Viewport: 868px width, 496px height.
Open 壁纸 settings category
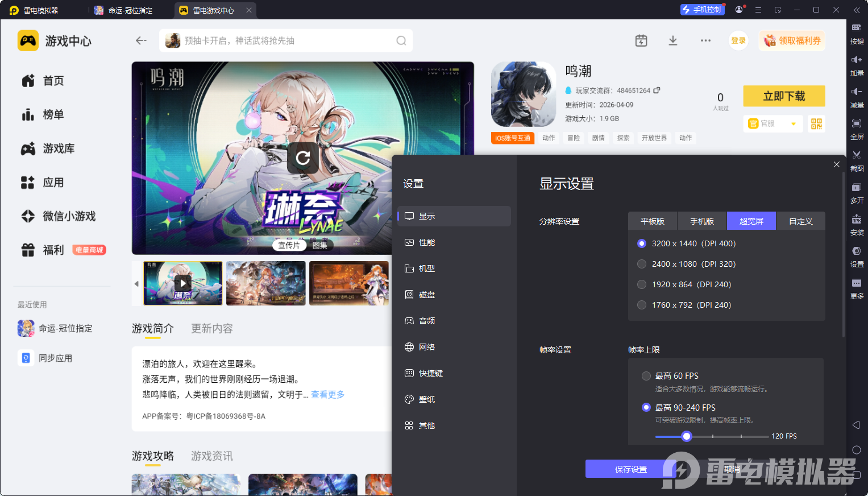[454, 399]
